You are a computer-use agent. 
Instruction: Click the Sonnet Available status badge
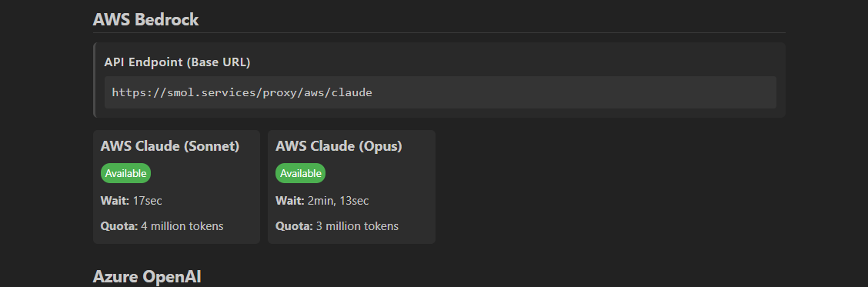coord(125,173)
